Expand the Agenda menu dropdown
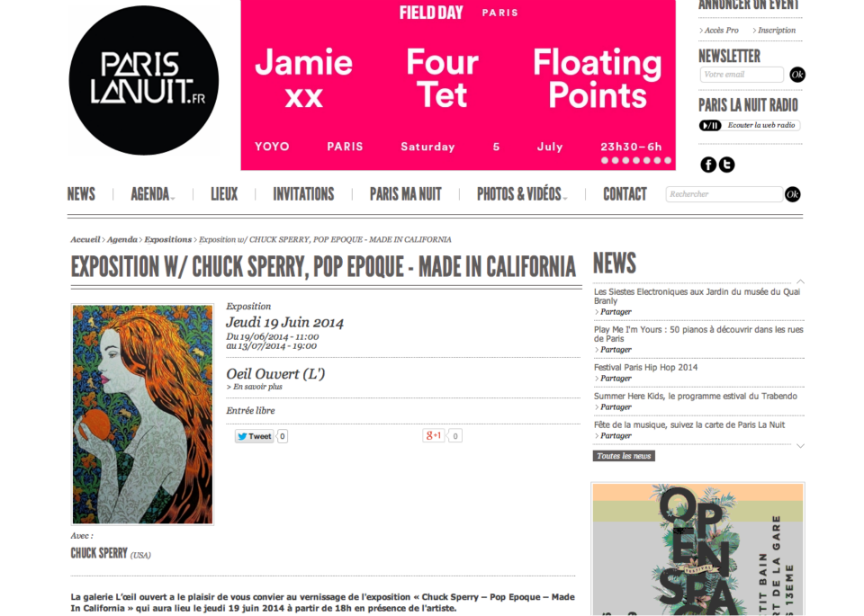This screenshot has height=616, width=864. click(x=153, y=194)
